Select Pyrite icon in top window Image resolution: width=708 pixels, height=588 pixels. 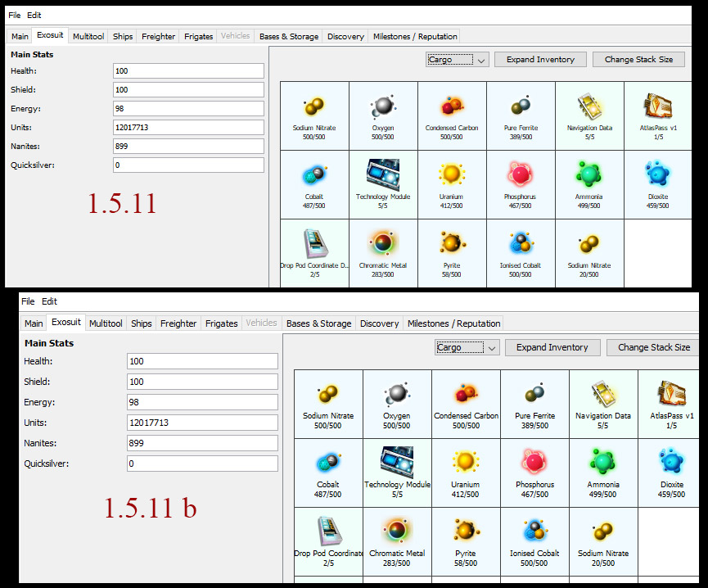452,243
